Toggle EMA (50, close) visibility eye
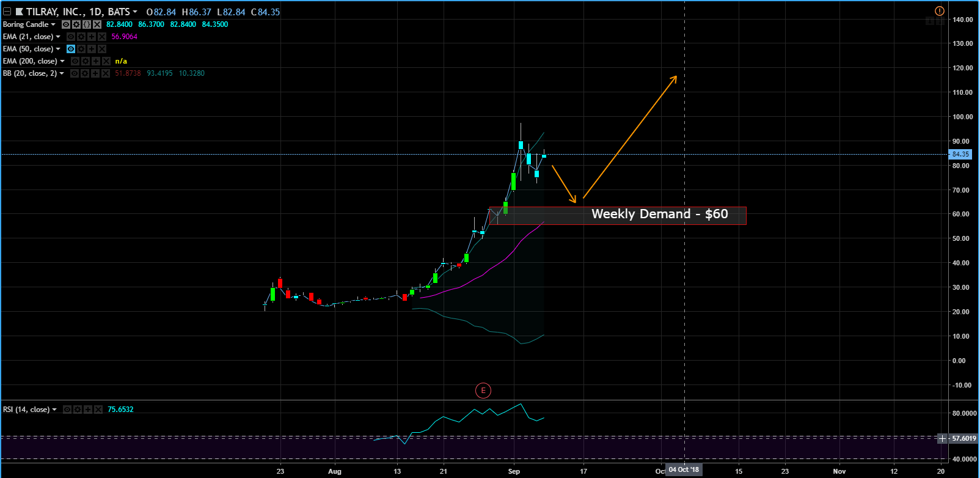Image resolution: width=980 pixels, height=478 pixels. pyautogui.click(x=71, y=49)
